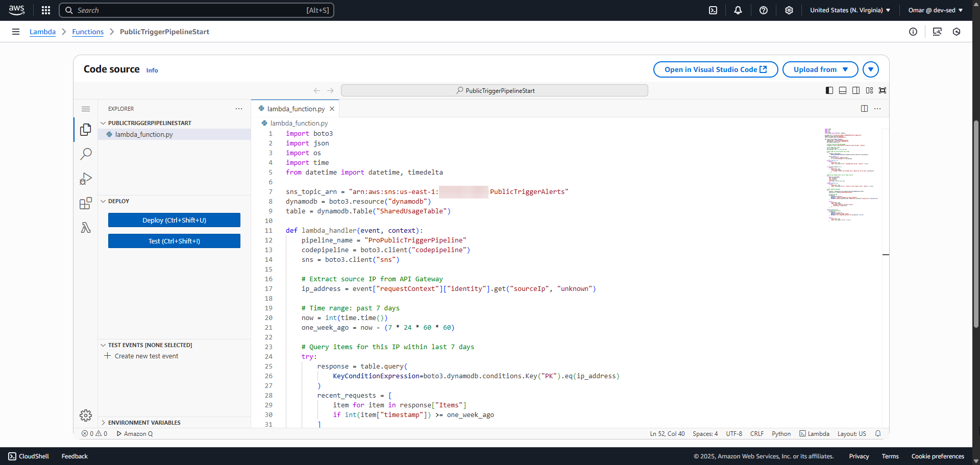Click the page vertical scrollbar
The image size is (980, 465).
976,225
